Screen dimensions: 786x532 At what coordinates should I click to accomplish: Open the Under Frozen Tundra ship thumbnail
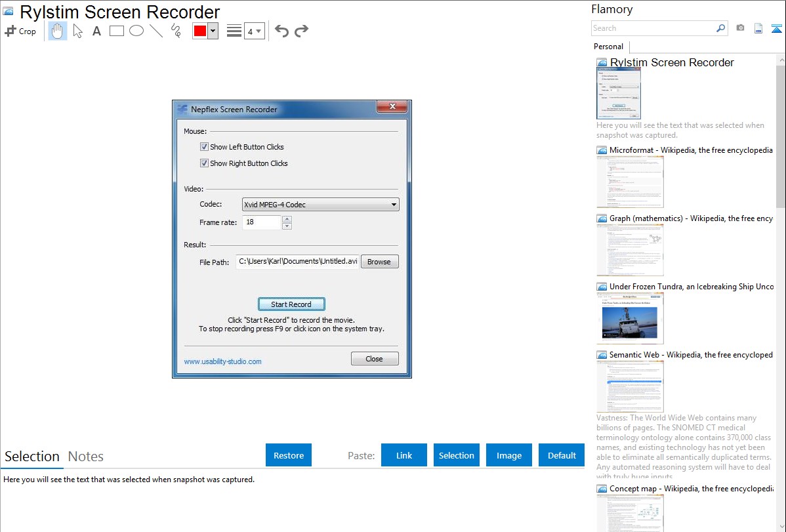tap(630, 318)
